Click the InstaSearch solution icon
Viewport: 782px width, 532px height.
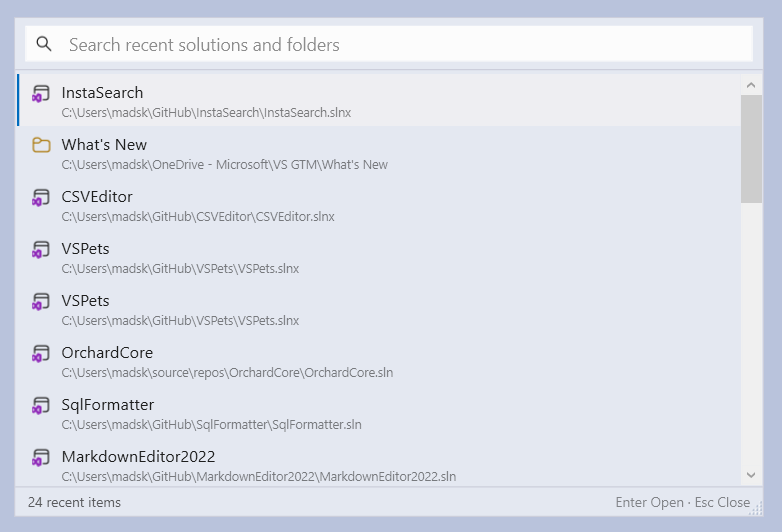coord(41,94)
